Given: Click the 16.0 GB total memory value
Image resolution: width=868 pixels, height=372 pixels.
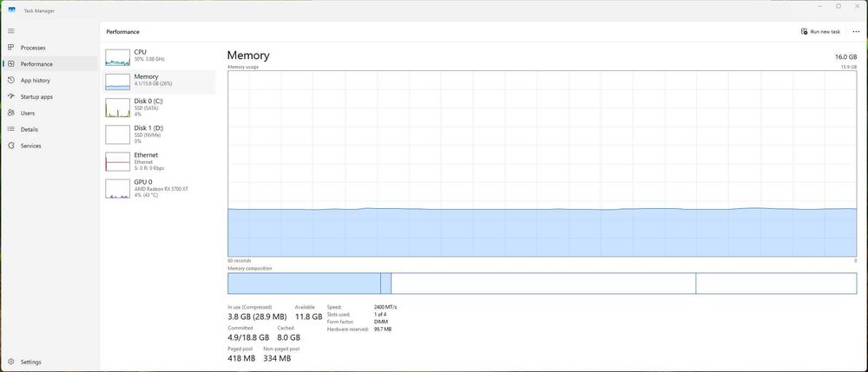Looking at the screenshot, I should click(x=845, y=57).
